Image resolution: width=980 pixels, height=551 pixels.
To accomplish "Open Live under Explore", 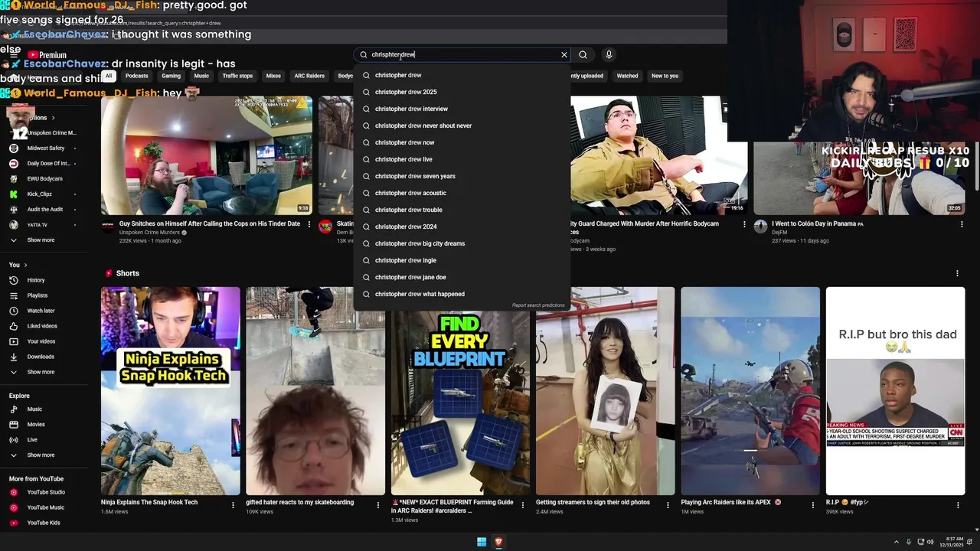I will (x=32, y=440).
